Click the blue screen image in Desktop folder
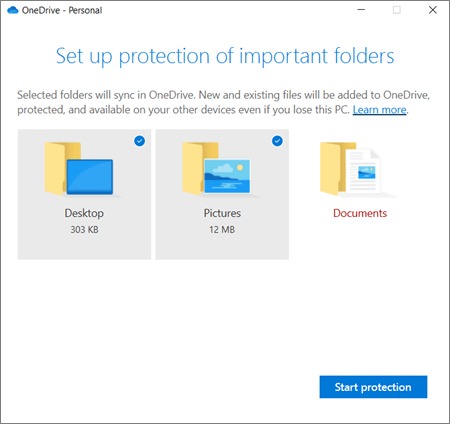The image size is (450, 424). (x=90, y=177)
